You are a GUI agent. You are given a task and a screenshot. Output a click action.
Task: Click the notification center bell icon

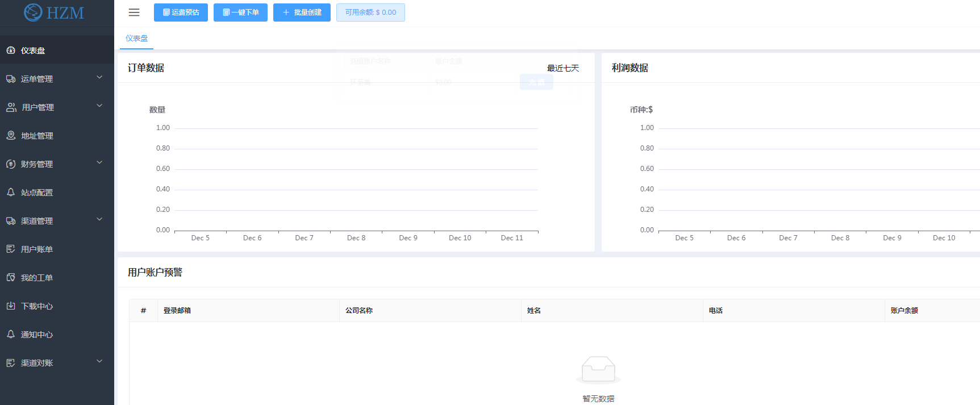click(x=11, y=335)
